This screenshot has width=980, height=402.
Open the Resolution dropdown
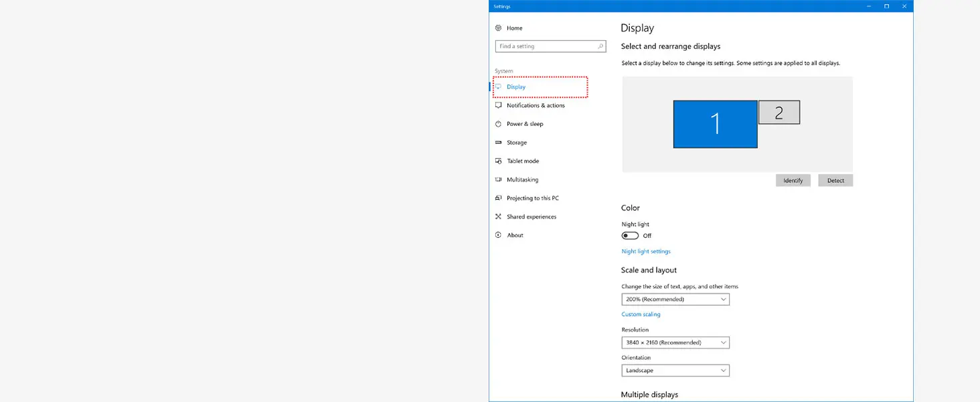click(675, 342)
